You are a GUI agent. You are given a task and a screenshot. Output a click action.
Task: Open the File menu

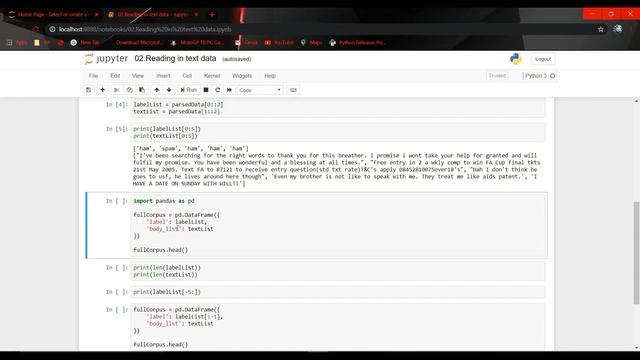tap(93, 76)
